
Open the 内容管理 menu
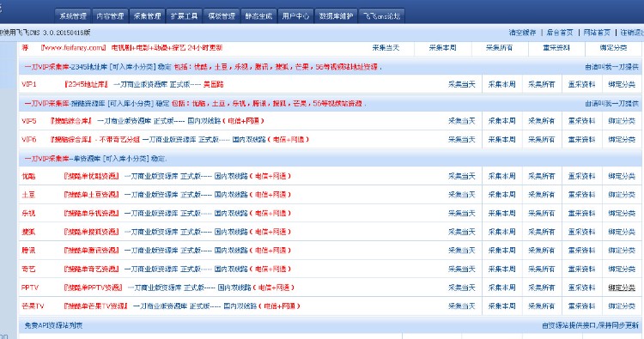(x=110, y=16)
